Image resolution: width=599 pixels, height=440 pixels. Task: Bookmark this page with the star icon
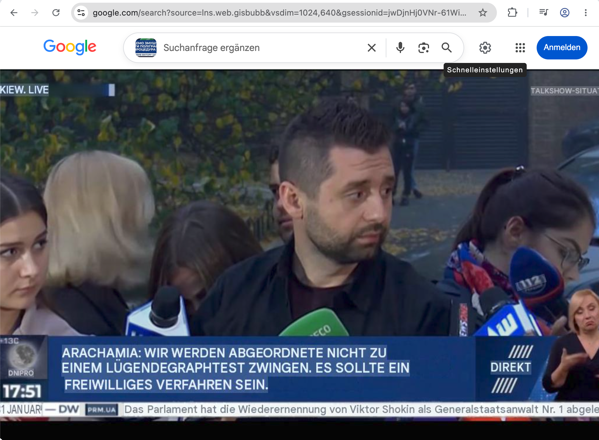pos(483,13)
